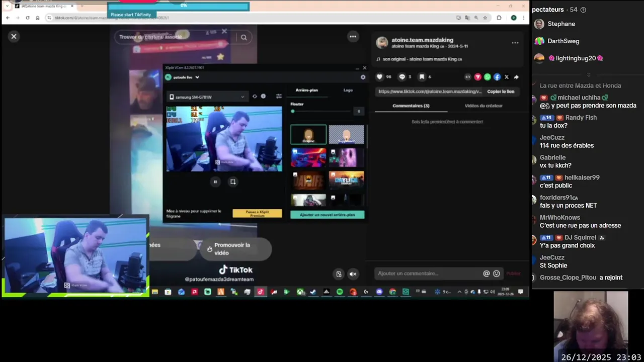Click the camera info icon in XSplit
The image size is (644, 362).
point(263,97)
